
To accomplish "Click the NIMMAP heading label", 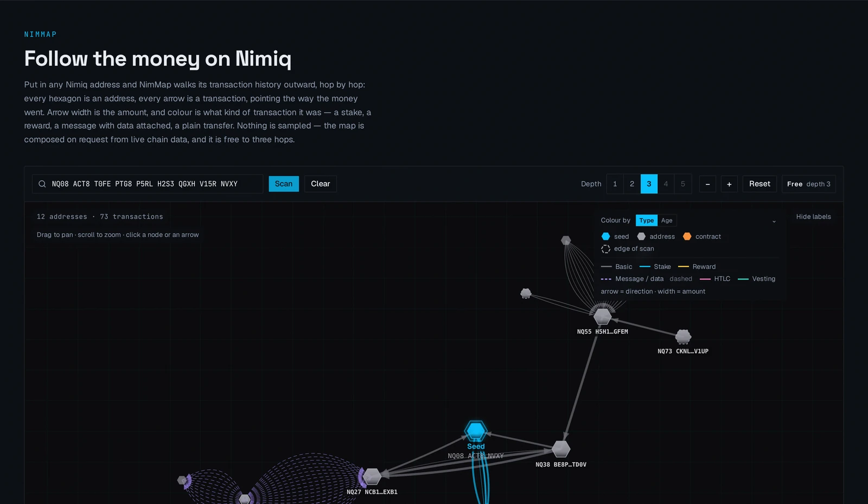I will pos(40,34).
